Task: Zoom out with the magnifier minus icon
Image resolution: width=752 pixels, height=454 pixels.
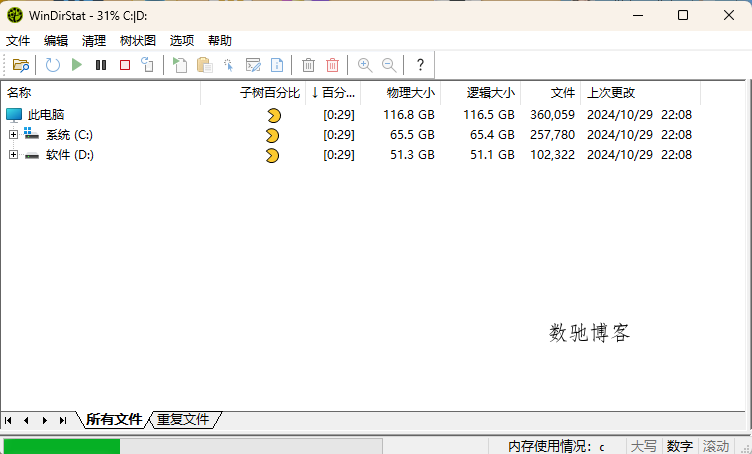Action: pos(389,65)
